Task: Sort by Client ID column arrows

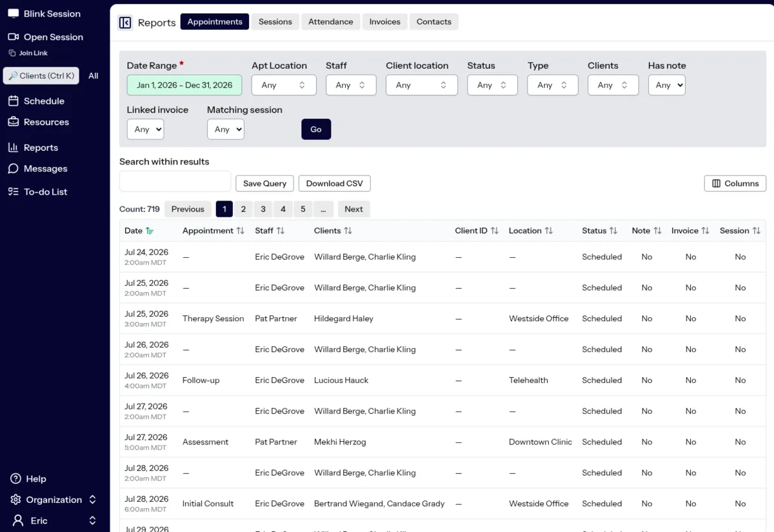Action: (495, 231)
